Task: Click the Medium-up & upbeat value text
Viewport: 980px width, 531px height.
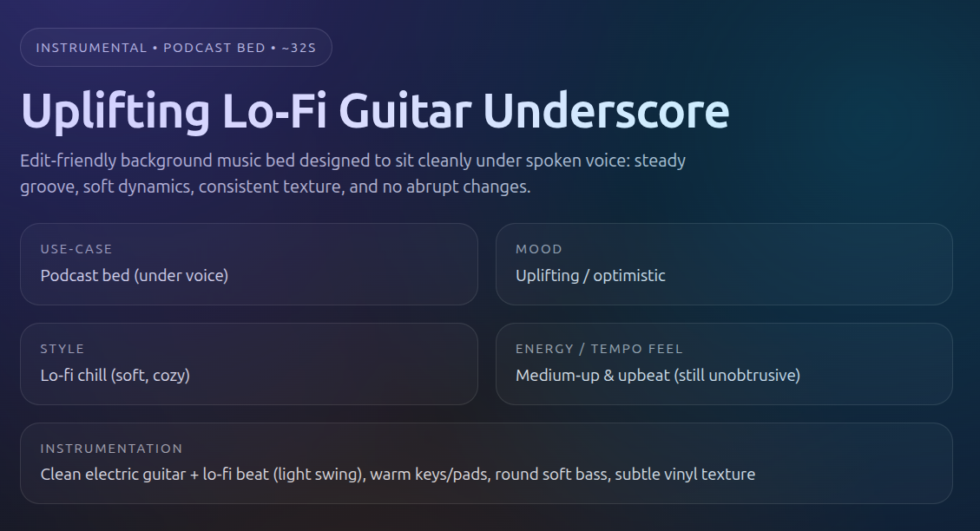Action: pos(657,375)
